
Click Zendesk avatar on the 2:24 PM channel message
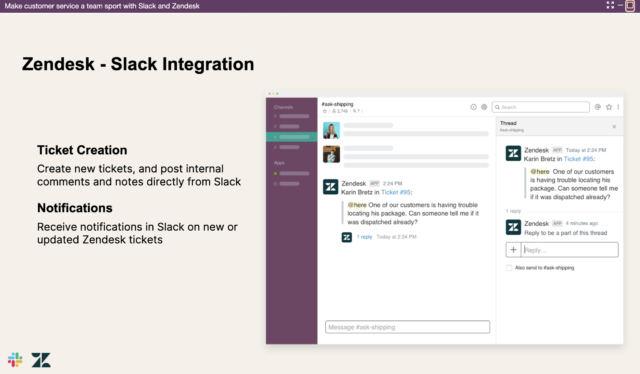(x=331, y=187)
